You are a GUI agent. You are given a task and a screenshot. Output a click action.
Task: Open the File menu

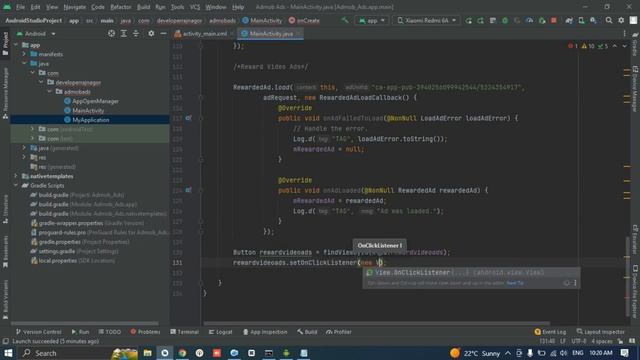pyautogui.click(x=20, y=7)
